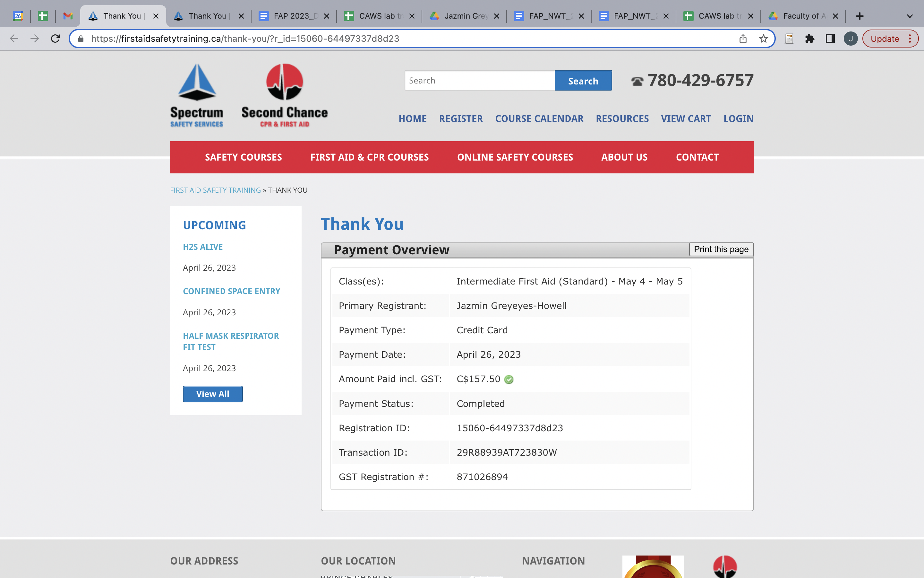Click the green checkmark beside C$157.50

pos(509,379)
